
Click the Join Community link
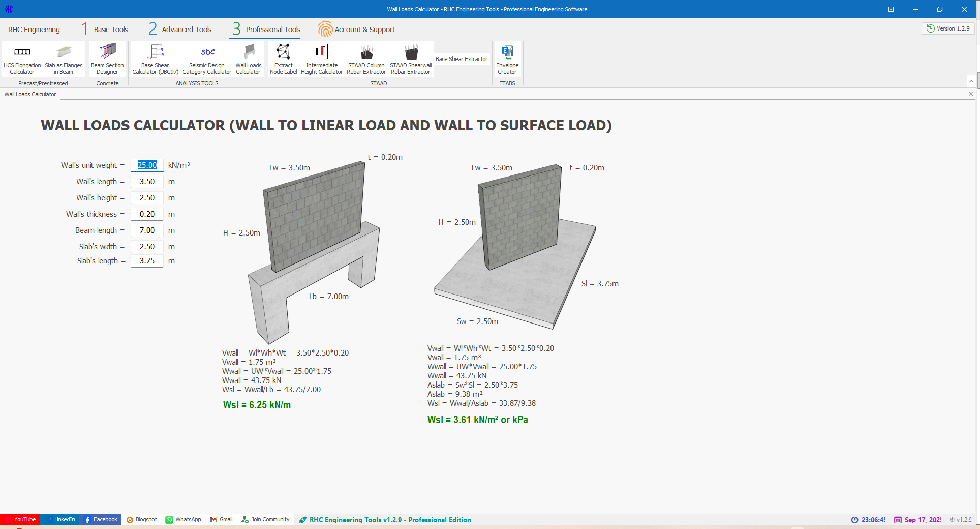pyautogui.click(x=265, y=519)
